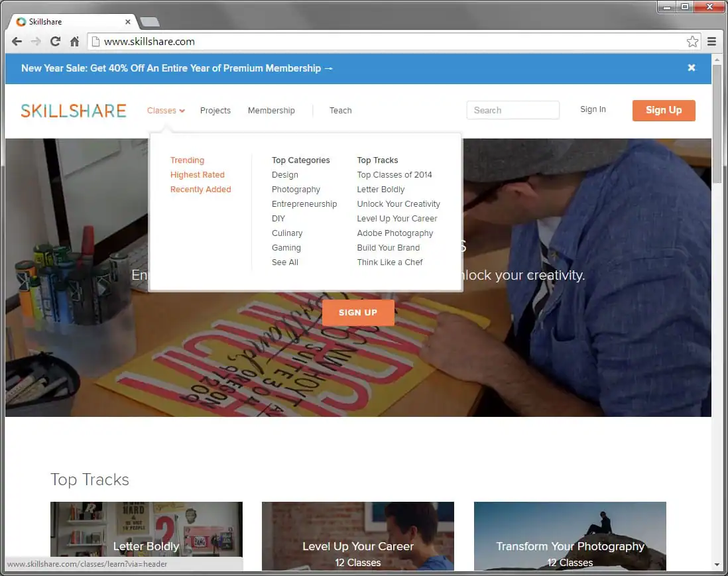This screenshot has height=576, width=728.
Task: Click the page scrollbar down arrow
Action: pos(717,565)
